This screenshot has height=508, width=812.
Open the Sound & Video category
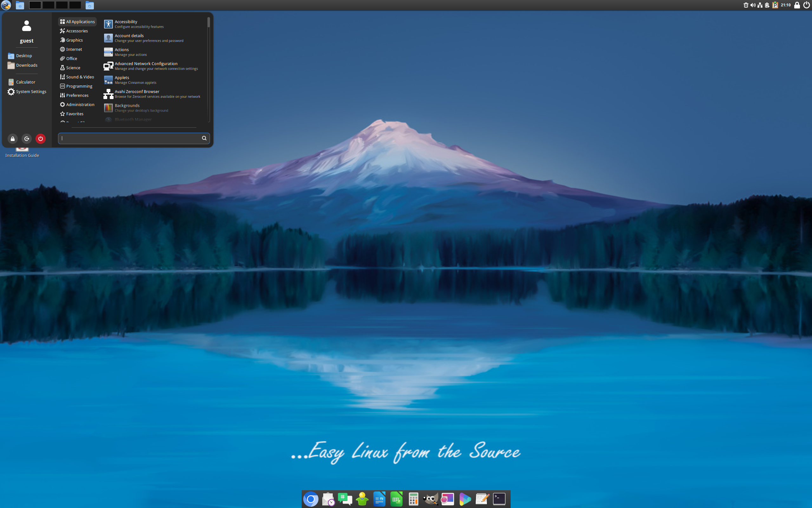[x=77, y=77]
